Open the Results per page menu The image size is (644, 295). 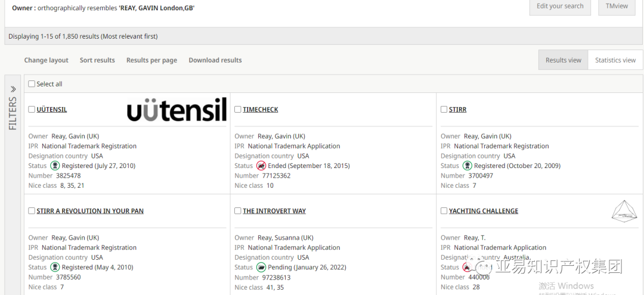[151, 60]
